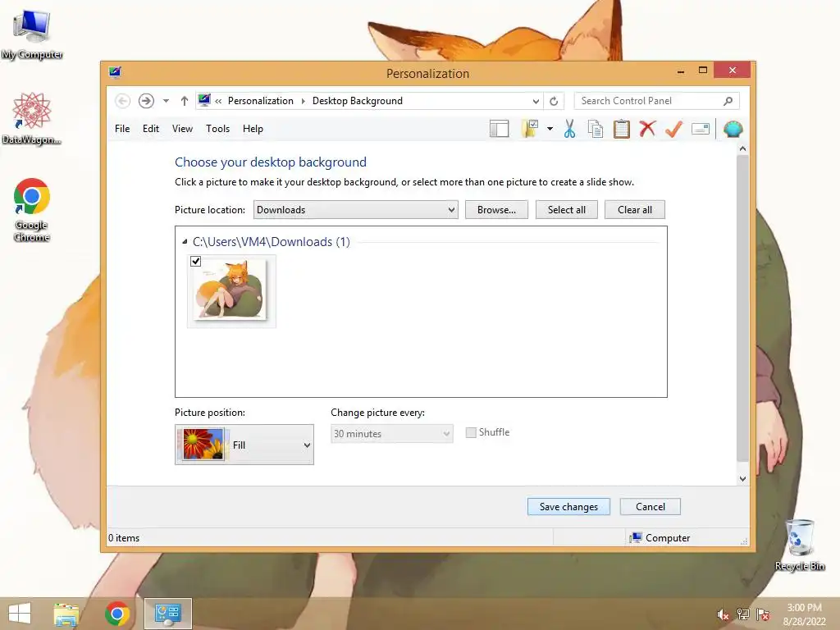Select the Recycle Bin desktop icon
This screenshot has width=840, height=630.
(x=800, y=545)
